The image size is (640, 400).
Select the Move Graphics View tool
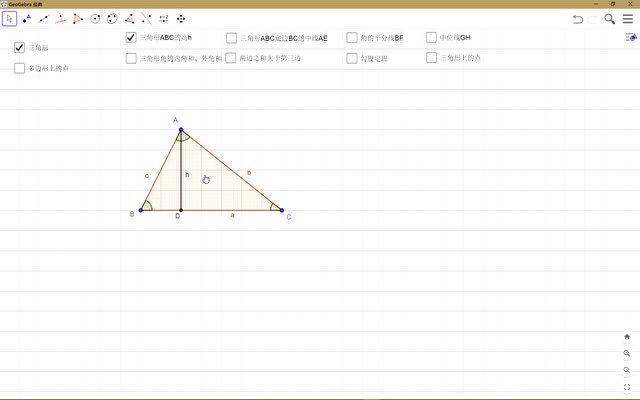180,18
